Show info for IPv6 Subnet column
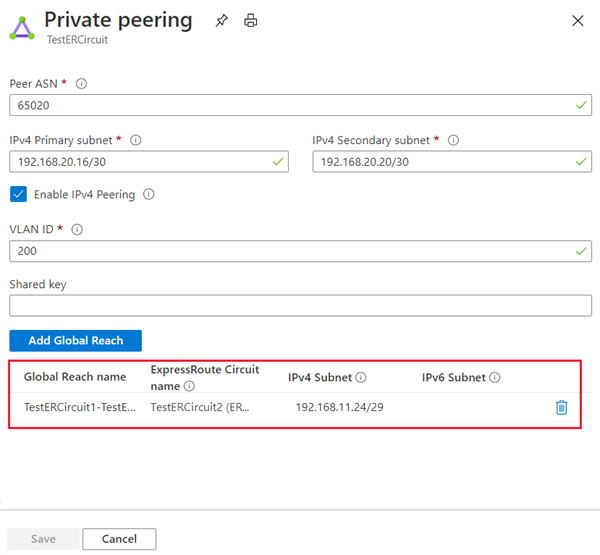600x555 pixels. click(494, 377)
